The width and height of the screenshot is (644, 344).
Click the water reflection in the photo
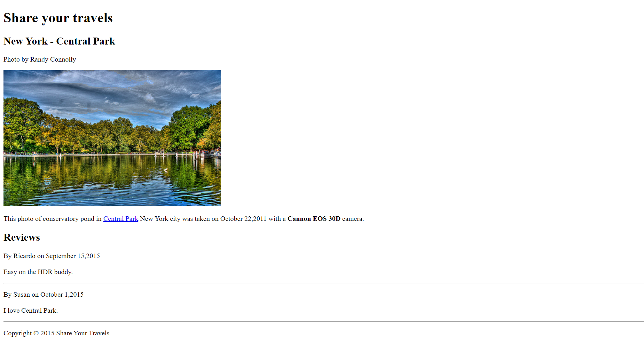(x=111, y=181)
